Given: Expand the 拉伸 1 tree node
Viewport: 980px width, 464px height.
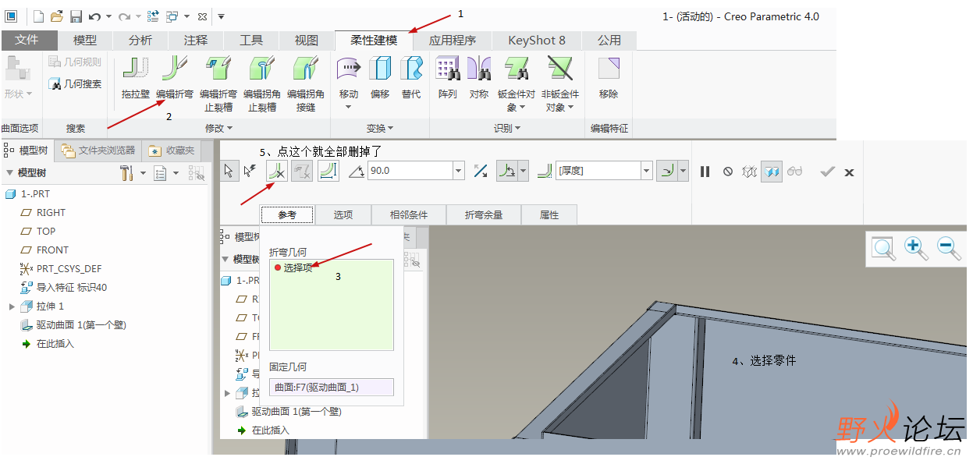Looking at the screenshot, I should [12, 306].
